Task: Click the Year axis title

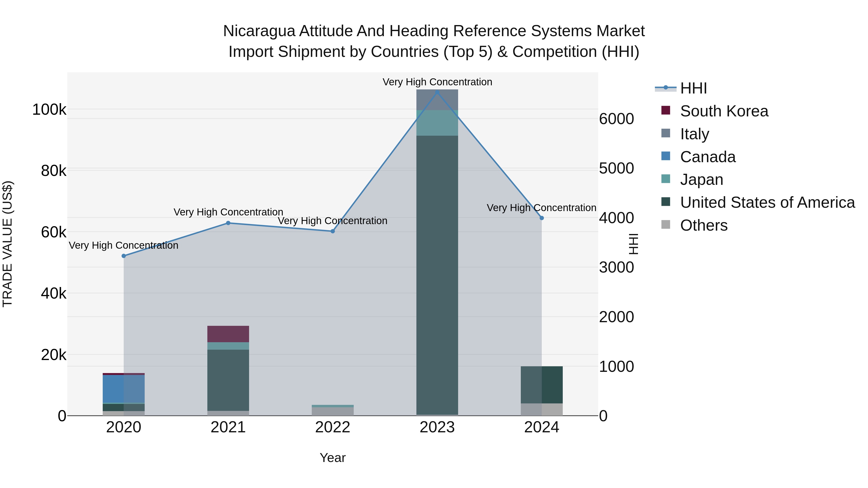Action: [332, 458]
